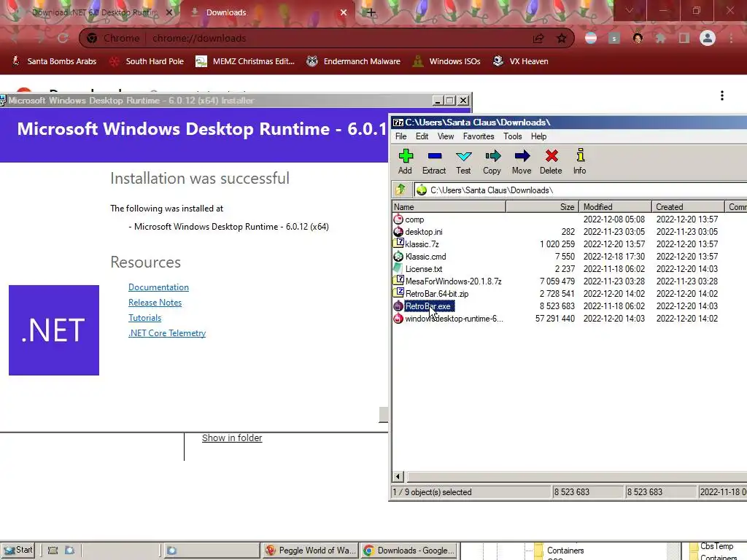Open the South Hard Pole bookmark
Viewport: 747px width, 560px height.
[x=147, y=61]
